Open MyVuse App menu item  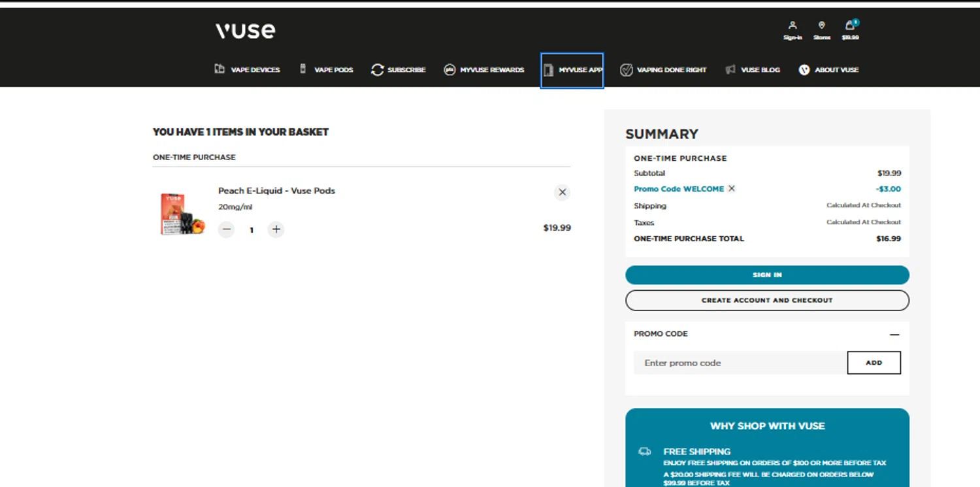580,70
